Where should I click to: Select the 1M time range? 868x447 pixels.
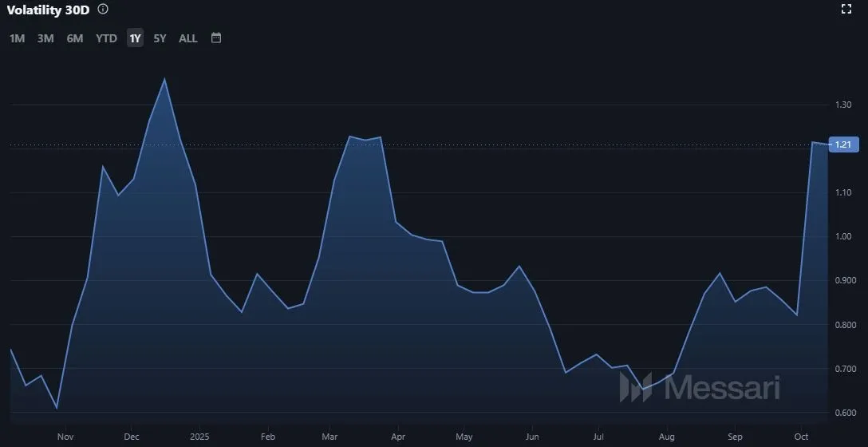pos(17,38)
